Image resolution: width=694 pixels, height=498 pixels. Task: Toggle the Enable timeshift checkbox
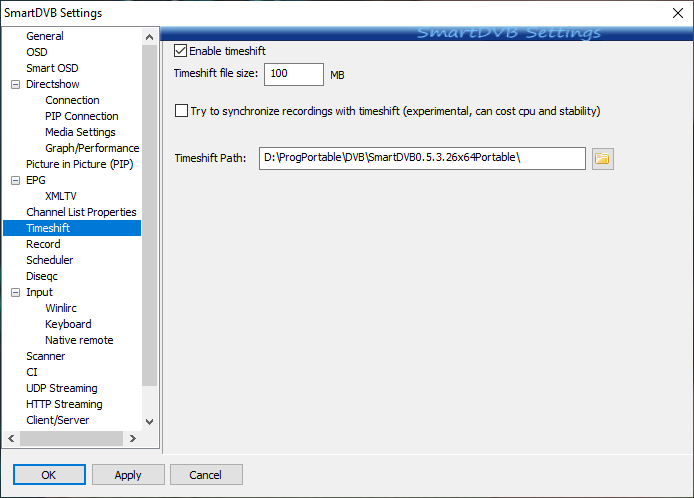(180, 51)
